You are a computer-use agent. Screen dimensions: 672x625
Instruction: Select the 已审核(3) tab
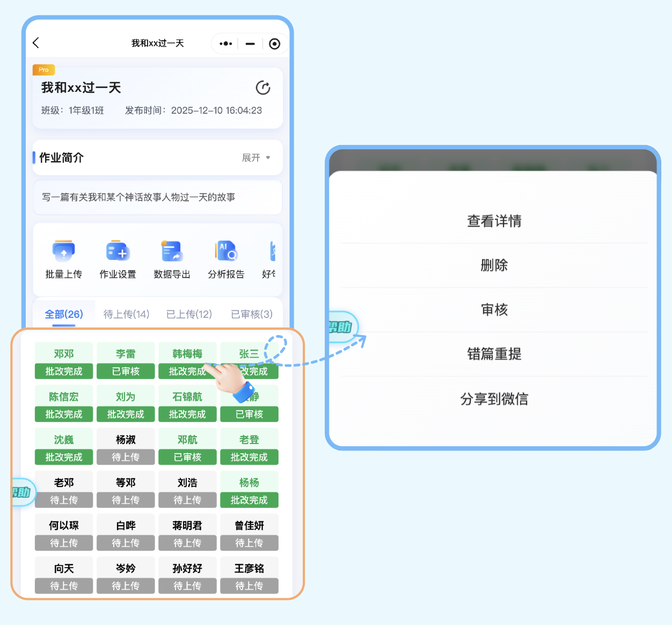click(x=251, y=314)
